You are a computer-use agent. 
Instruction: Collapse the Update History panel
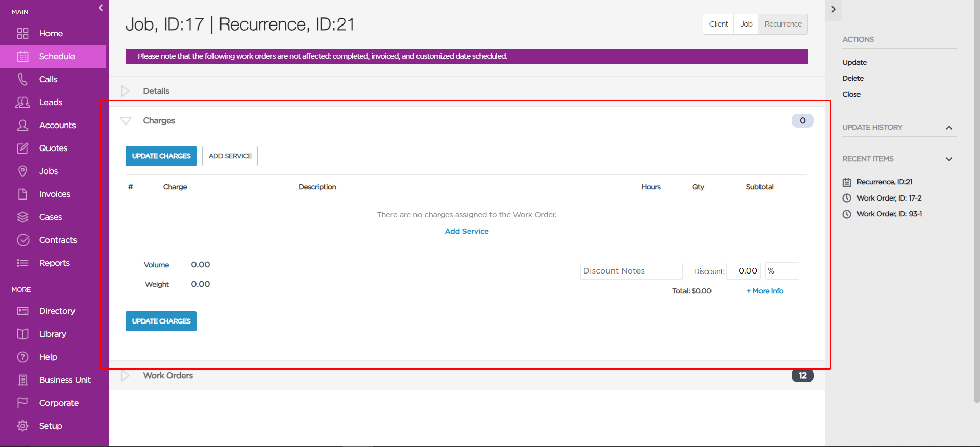(x=949, y=128)
